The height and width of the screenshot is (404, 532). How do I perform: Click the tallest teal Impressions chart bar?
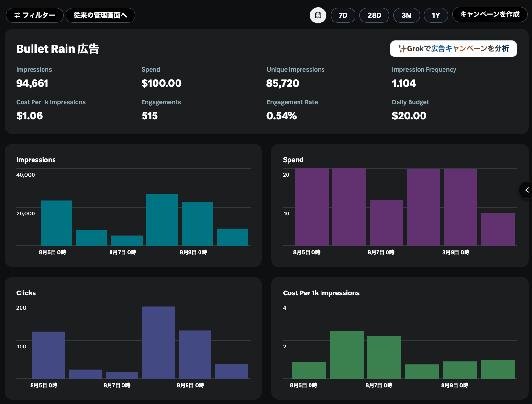pos(162,220)
